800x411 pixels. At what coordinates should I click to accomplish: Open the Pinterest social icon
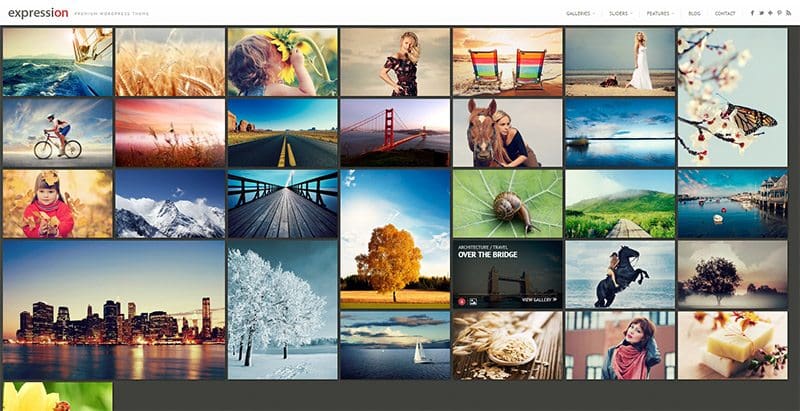pyautogui.click(x=780, y=13)
